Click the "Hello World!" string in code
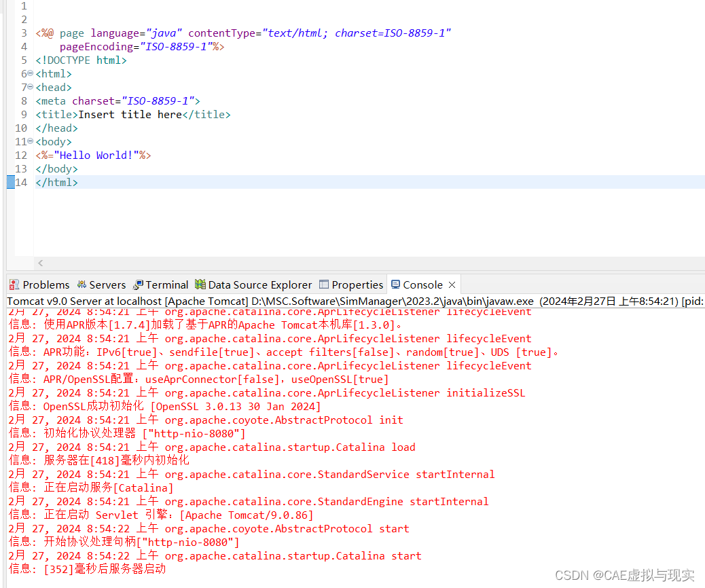The image size is (705, 588). 96,155
